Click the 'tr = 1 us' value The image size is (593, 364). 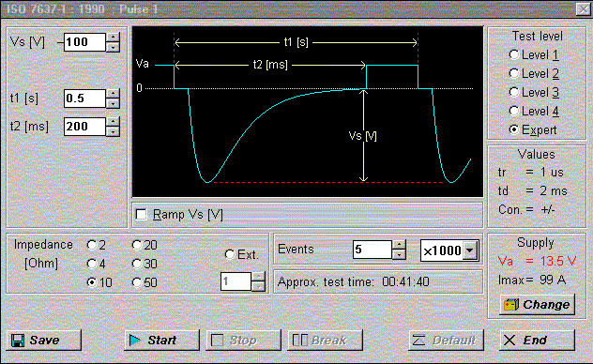pyautogui.click(x=531, y=173)
